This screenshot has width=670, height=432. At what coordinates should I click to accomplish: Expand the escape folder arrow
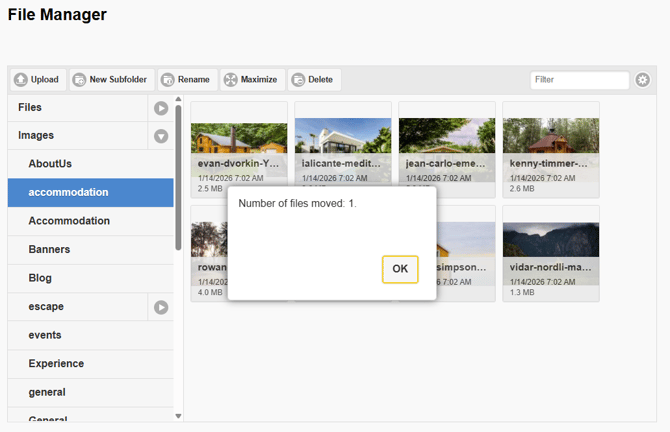(161, 307)
